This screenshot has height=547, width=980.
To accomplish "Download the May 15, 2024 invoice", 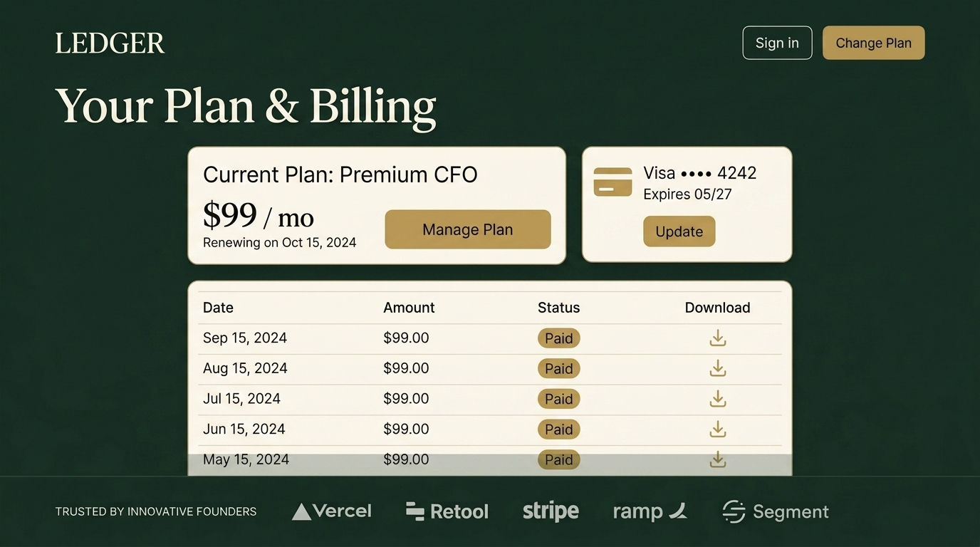I will [x=718, y=460].
